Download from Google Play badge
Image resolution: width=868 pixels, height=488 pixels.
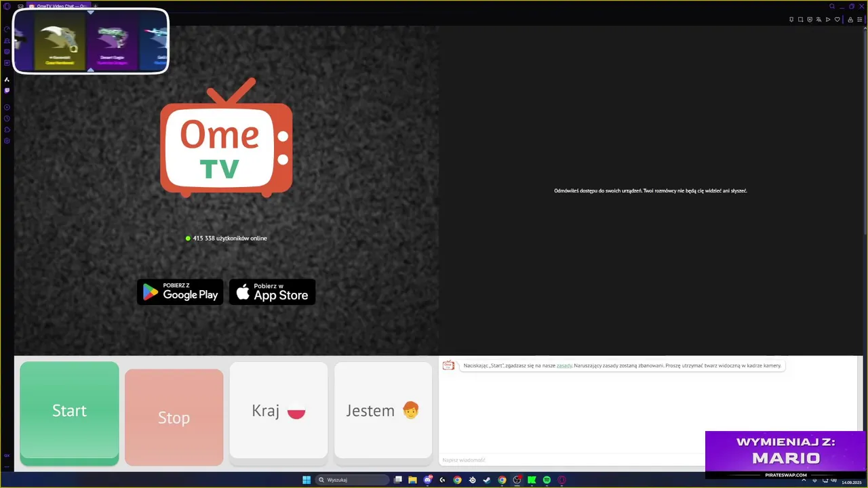pos(180,292)
